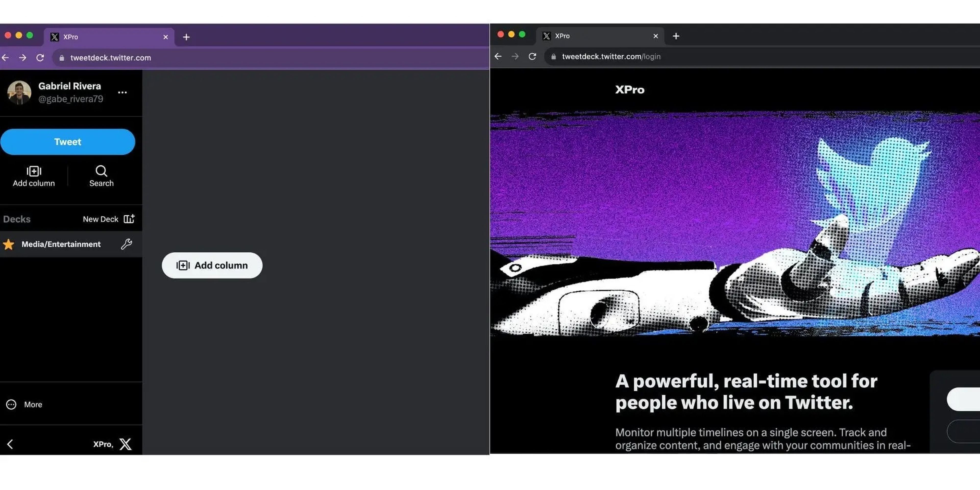This screenshot has width=980, height=490.
Task: Click the XPro label at the sidebar bottom
Action: pos(103,444)
